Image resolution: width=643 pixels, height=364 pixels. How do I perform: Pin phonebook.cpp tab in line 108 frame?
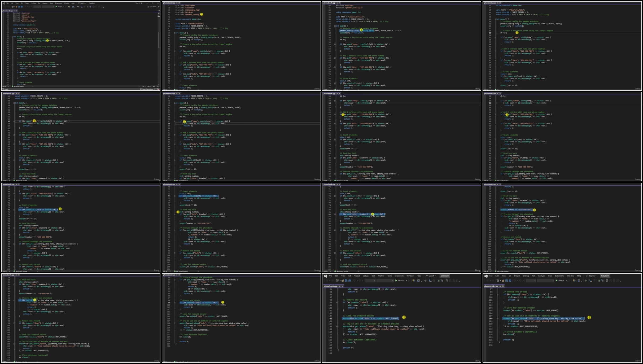coord(500,286)
